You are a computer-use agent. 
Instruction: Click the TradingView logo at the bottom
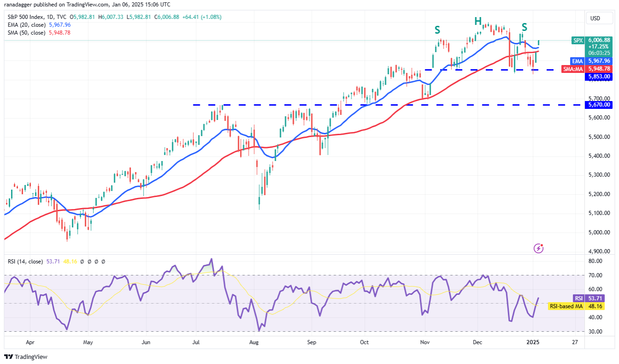click(26, 357)
